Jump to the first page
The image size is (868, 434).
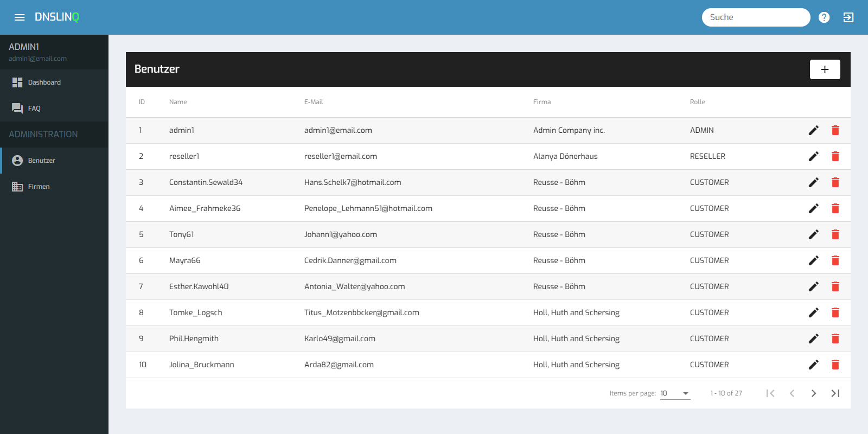point(770,393)
